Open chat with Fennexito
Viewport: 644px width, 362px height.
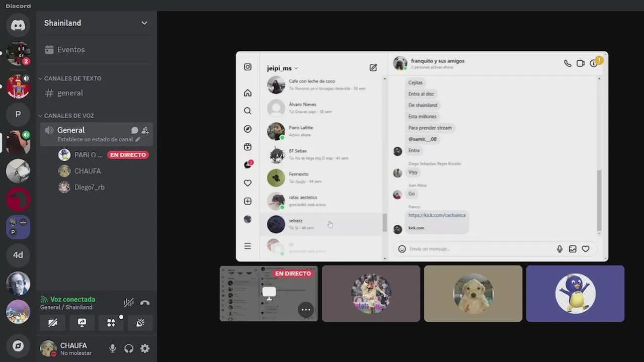[x=322, y=177]
